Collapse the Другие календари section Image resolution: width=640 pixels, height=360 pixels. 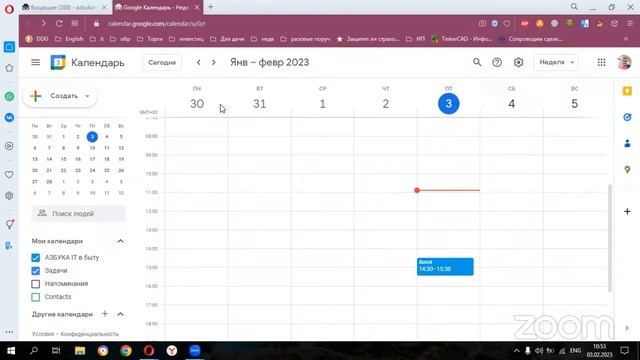click(x=120, y=314)
